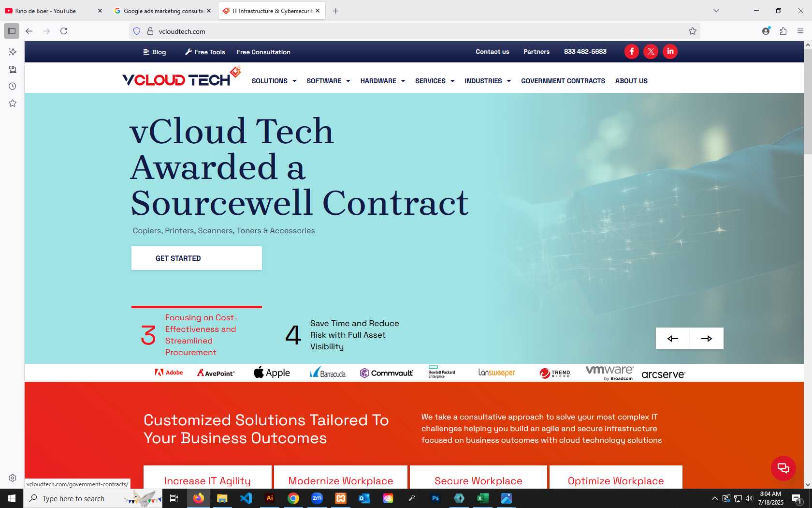Call the 833 482-5683 number link

point(585,51)
